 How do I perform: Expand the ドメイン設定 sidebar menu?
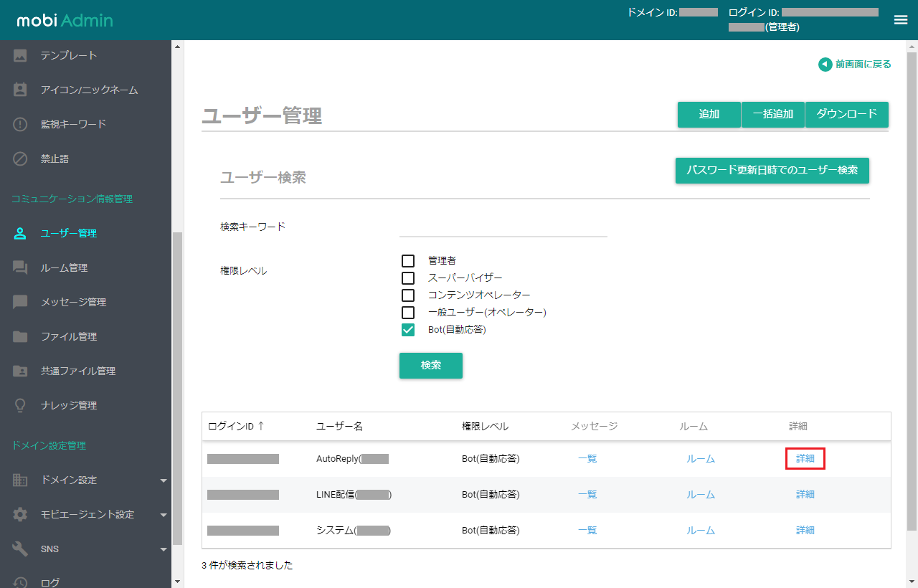click(91, 480)
